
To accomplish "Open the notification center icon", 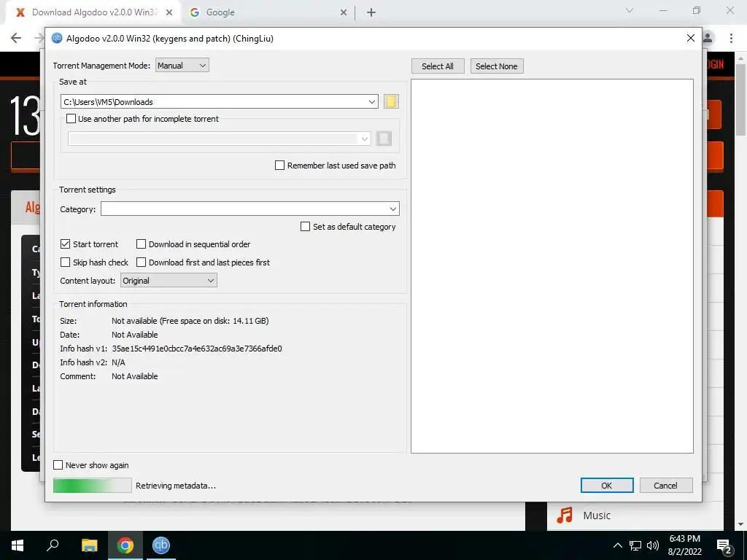I will pos(724,545).
